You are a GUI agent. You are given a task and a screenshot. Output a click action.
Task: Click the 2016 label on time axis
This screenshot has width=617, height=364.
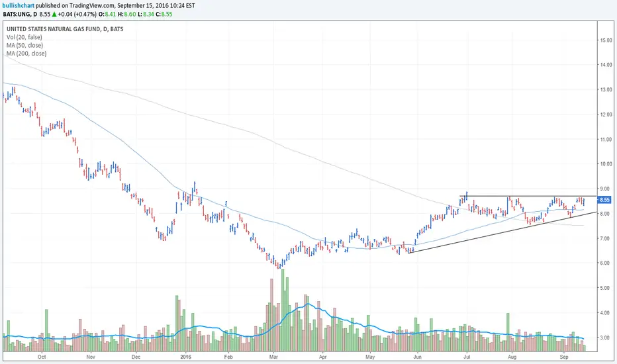pos(185,357)
